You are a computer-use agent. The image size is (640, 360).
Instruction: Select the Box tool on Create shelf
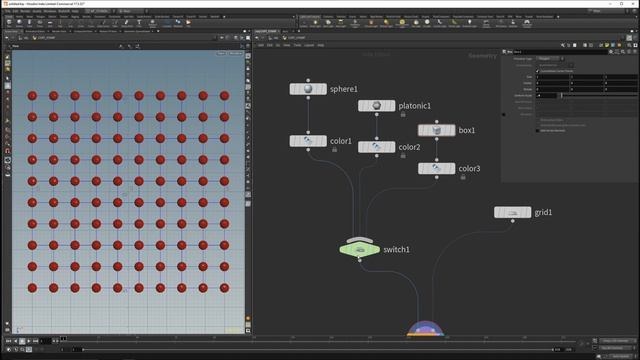pyautogui.click(x=9, y=24)
